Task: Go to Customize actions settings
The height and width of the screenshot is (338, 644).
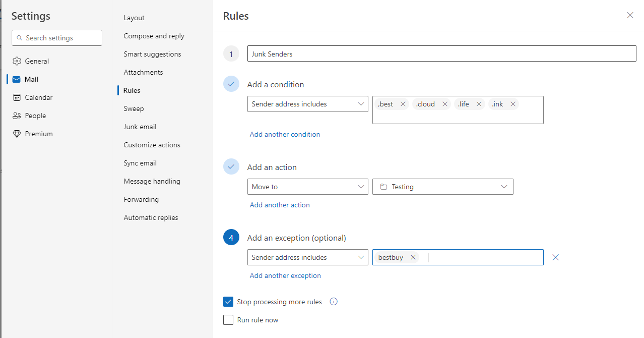Action: pyautogui.click(x=152, y=145)
